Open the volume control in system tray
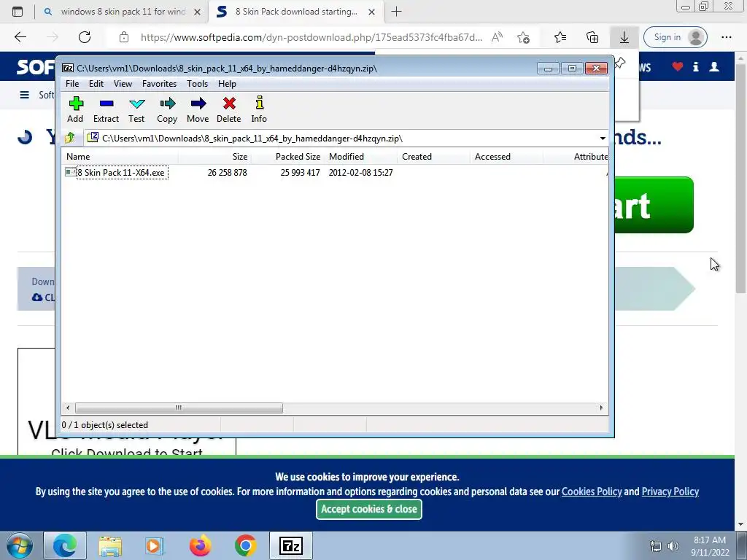This screenshot has width=747, height=560. pyautogui.click(x=673, y=546)
